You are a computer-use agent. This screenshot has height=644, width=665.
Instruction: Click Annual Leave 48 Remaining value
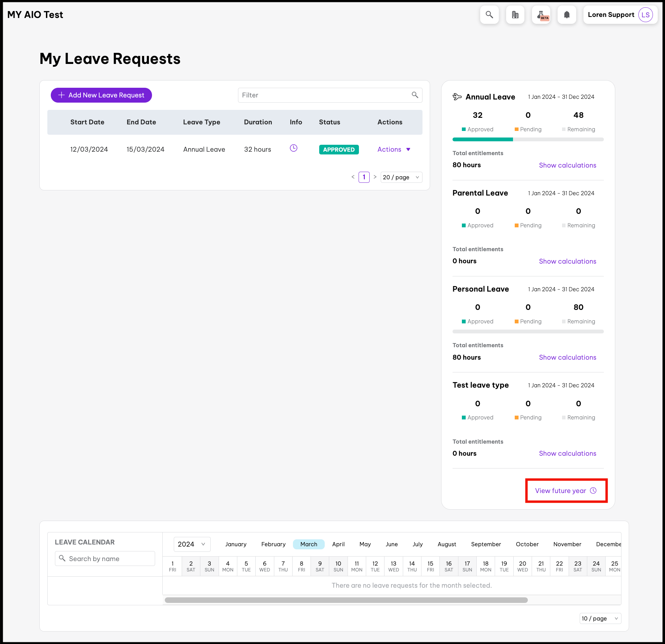pos(578,115)
